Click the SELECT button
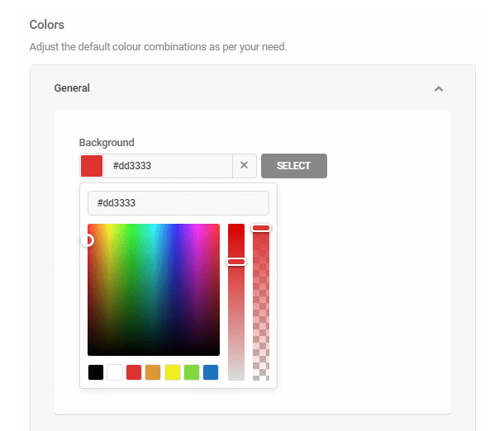504x431 pixels. (294, 166)
